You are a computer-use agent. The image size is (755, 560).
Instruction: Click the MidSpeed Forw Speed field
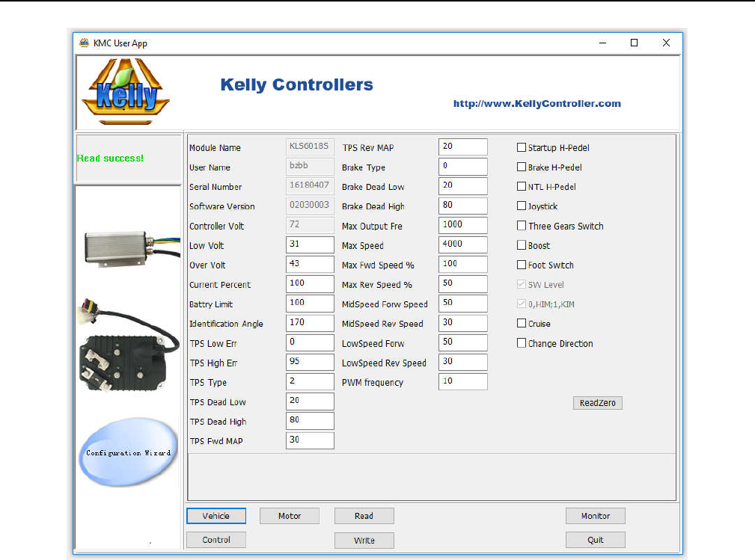click(x=462, y=303)
